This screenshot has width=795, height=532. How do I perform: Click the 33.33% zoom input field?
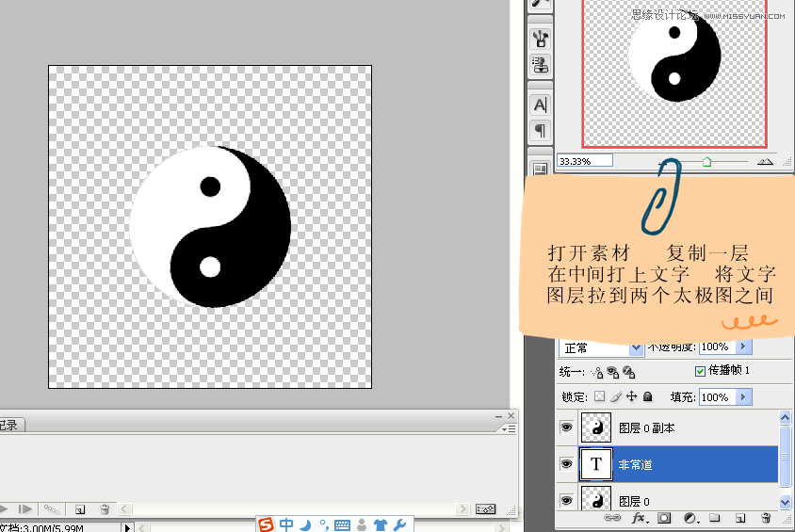584,161
